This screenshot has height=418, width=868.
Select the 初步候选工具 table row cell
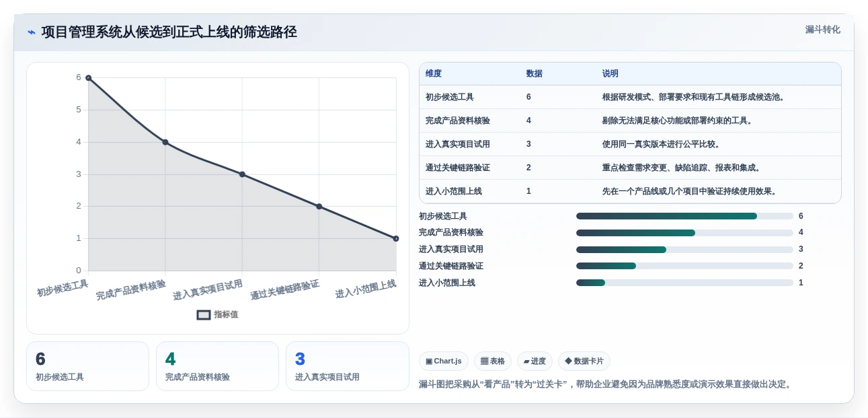(x=450, y=97)
